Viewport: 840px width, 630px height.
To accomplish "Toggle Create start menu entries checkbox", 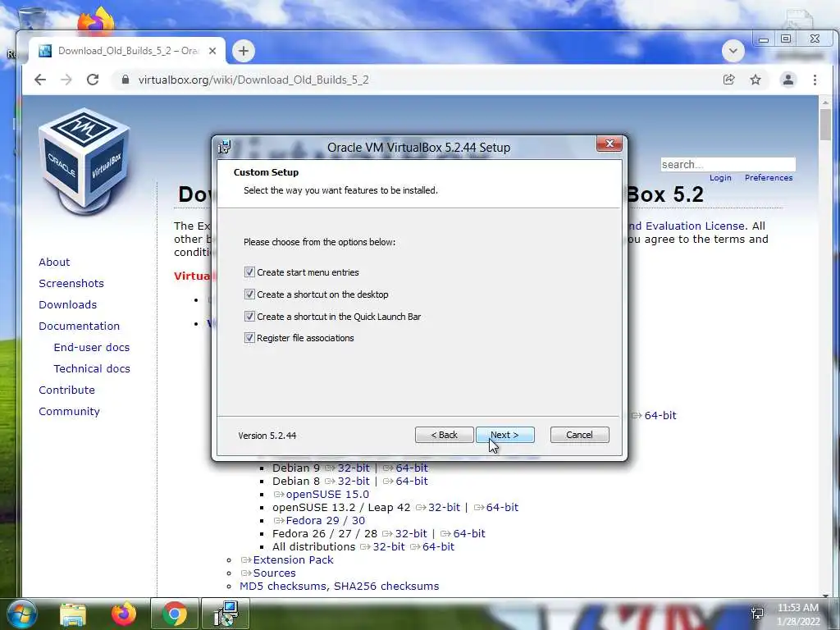I will click(x=249, y=272).
